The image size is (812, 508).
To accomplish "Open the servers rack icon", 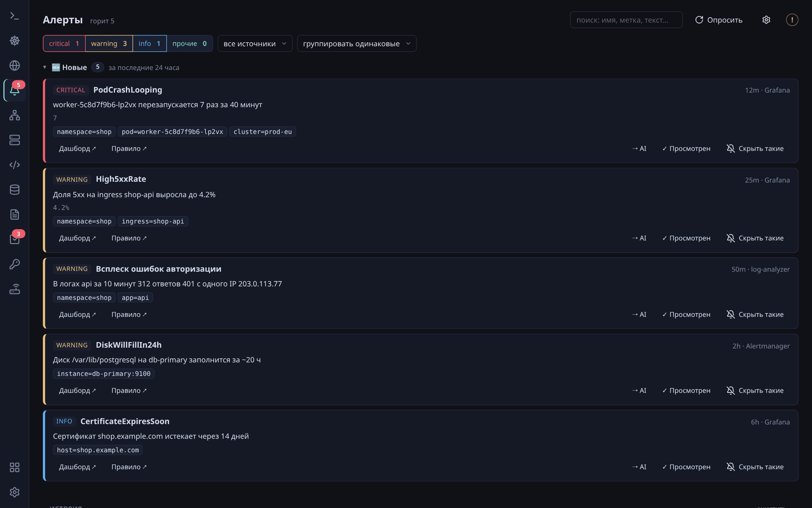I will pos(14,140).
